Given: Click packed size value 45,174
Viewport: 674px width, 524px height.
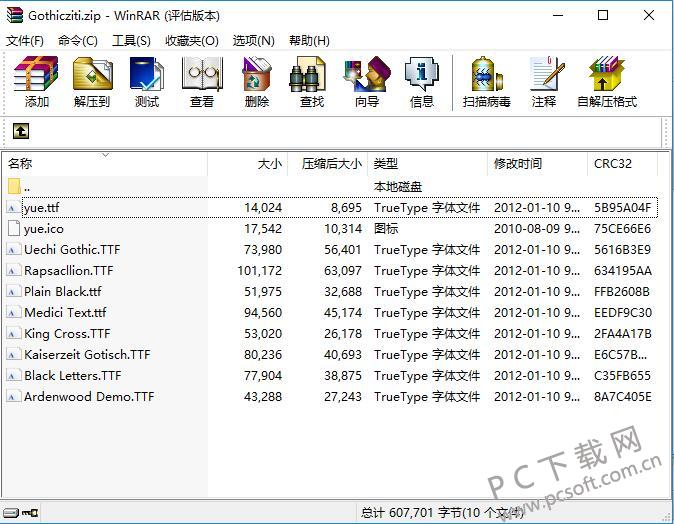Looking at the screenshot, I should [343, 313].
